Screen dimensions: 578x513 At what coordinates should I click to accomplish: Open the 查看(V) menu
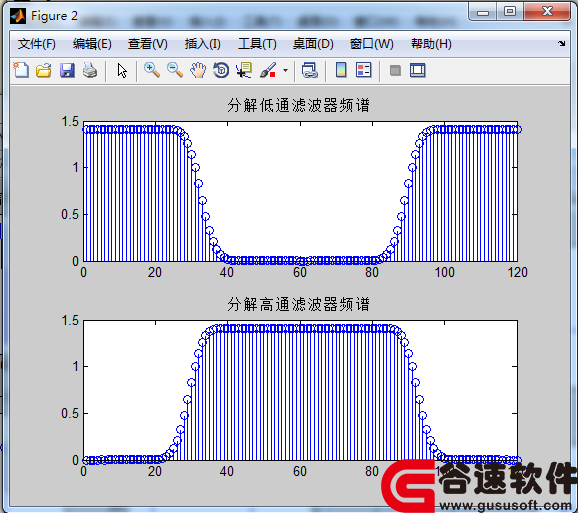[x=147, y=44]
